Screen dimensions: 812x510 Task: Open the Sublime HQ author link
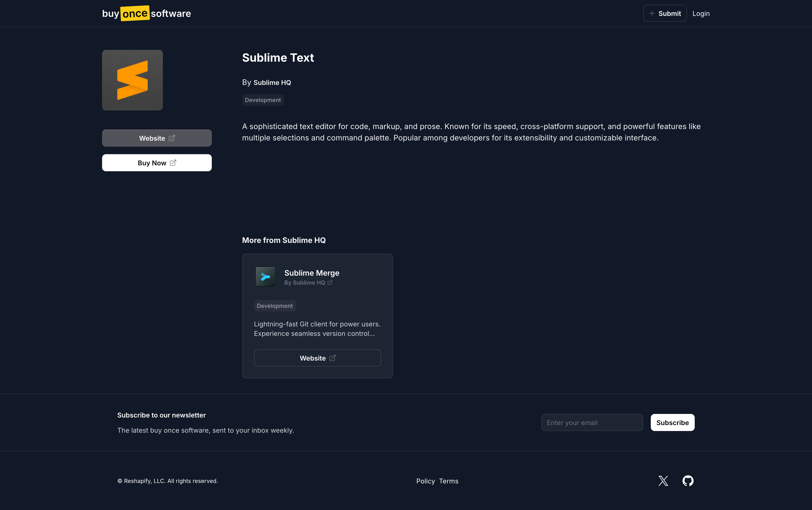point(272,83)
